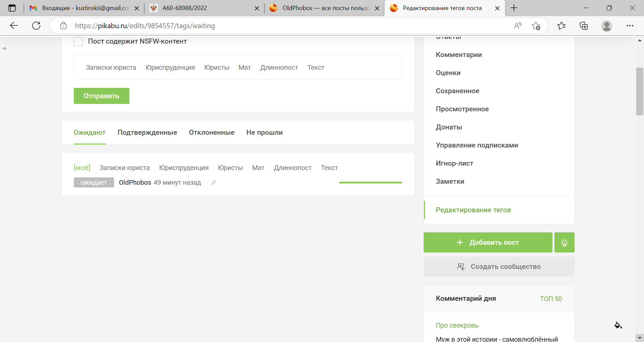Click the ожидает status badge
Viewport: 644px width, 342px height.
point(94,182)
